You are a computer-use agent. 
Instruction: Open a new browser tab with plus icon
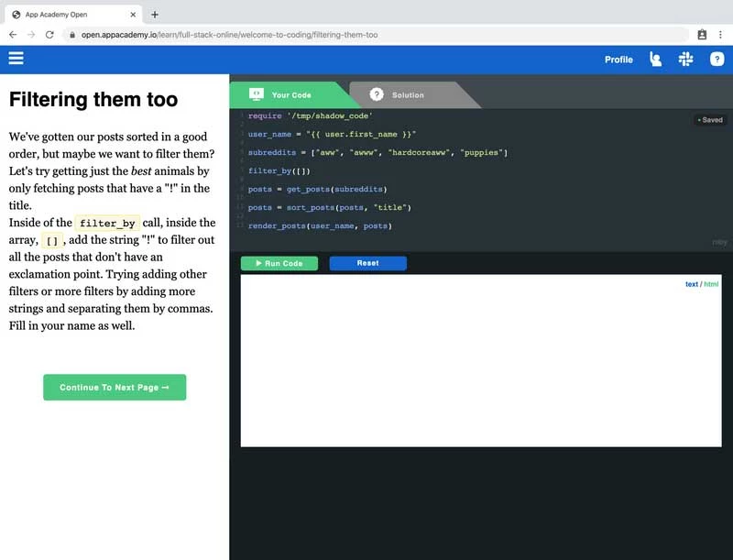point(155,15)
